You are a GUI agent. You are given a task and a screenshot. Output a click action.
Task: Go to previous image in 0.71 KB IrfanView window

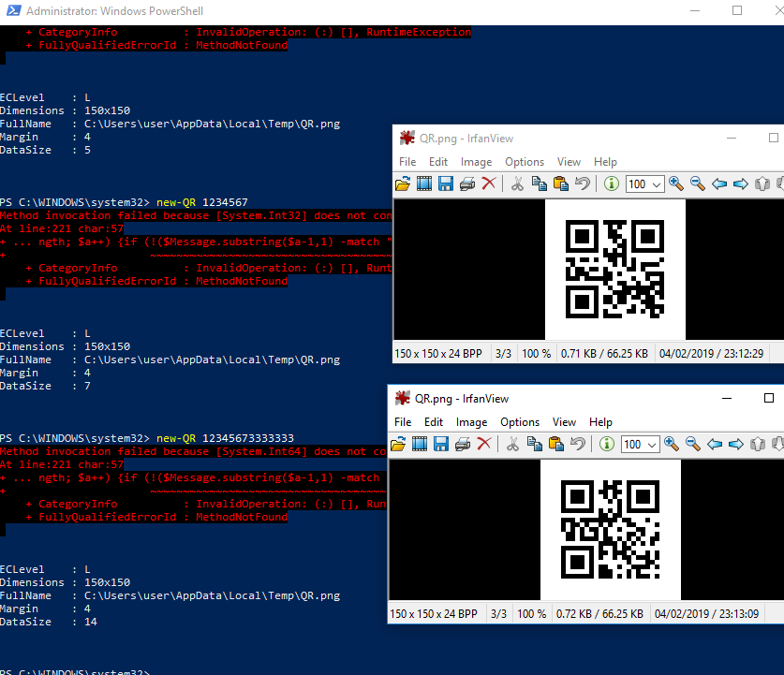(x=719, y=183)
